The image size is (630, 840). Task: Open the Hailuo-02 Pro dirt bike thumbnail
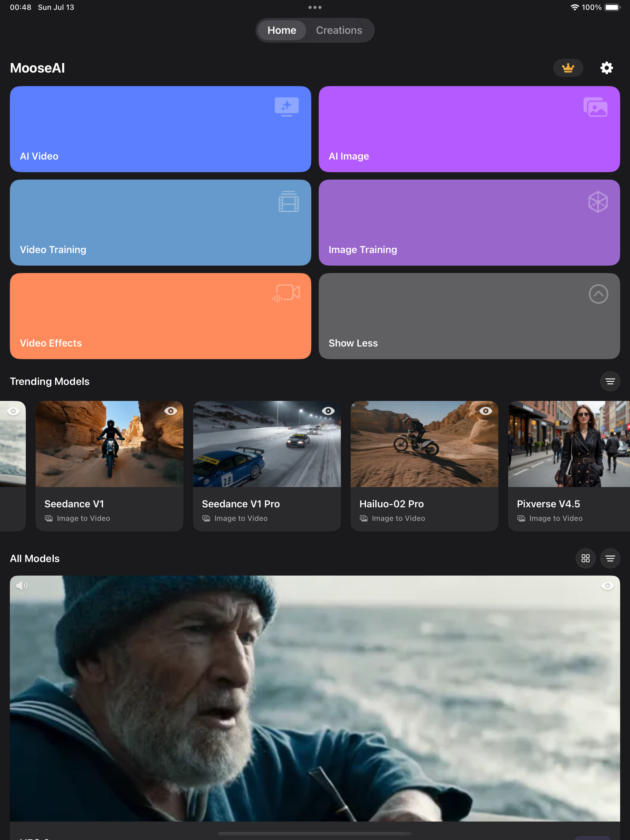(425, 444)
